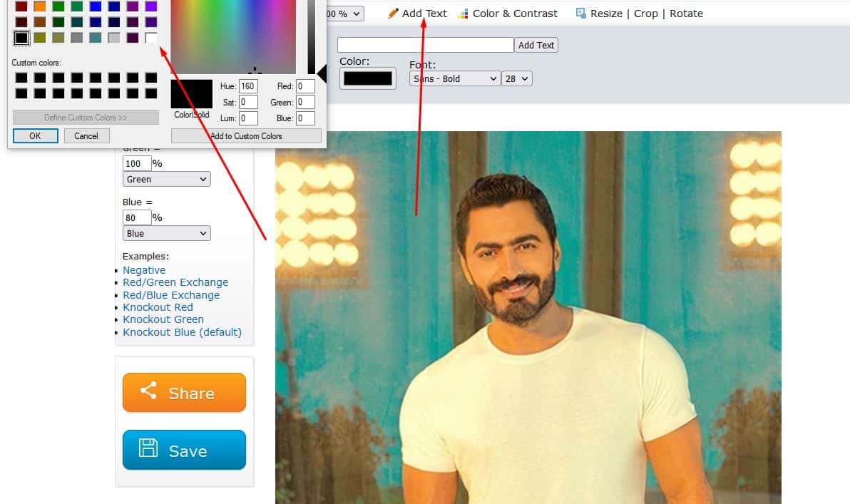Open the Resize | Crop | Rotate tab
850x504 pixels.
coord(646,14)
